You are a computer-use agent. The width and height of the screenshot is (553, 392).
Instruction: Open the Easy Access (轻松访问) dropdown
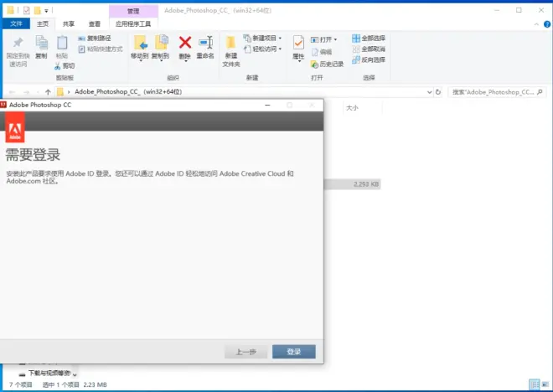pyautogui.click(x=263, y=49)
